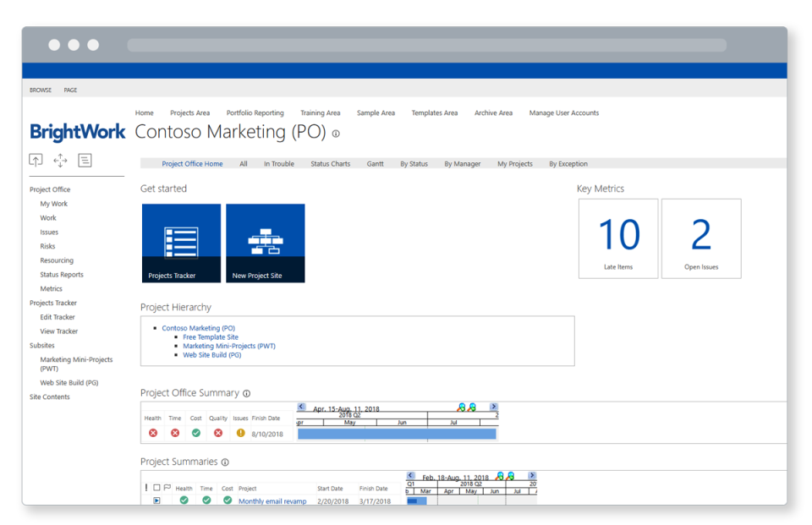This screenshot has width=812, height=525.
Task: Toggle the select-all checkbox in Project Summaries header
Action: pos(156,486)
